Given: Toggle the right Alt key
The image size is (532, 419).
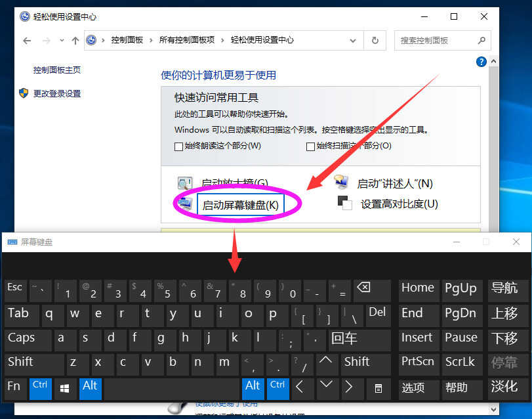Looking at the screenshot, I should [253, 389].
